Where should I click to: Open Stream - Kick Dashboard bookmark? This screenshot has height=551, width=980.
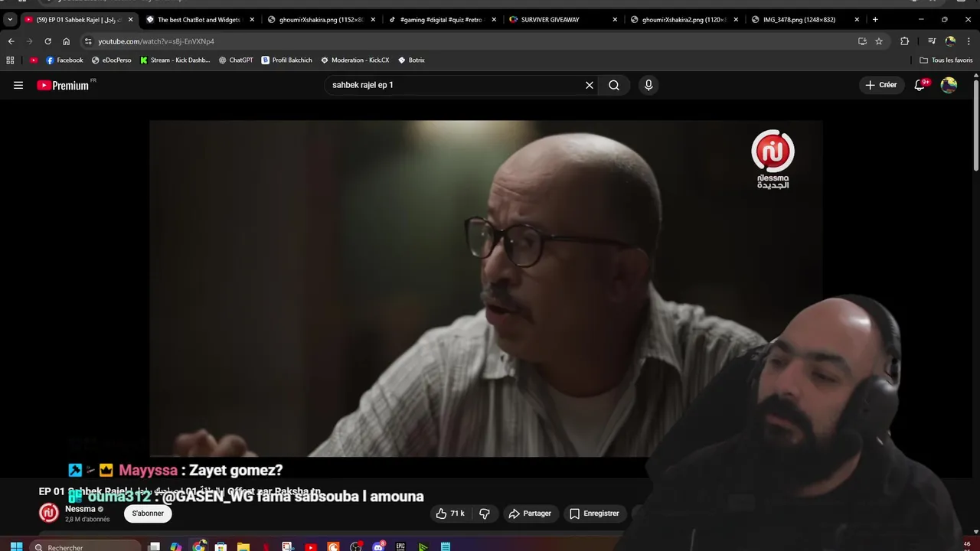pyautogui.click(x=175, y=60)
